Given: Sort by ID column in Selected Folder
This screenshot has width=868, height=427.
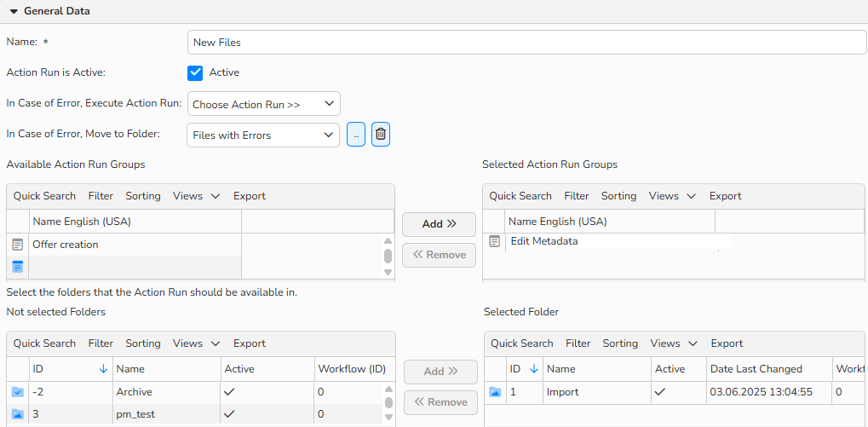Looking at the screenshot, I should (x=524, y=369).
